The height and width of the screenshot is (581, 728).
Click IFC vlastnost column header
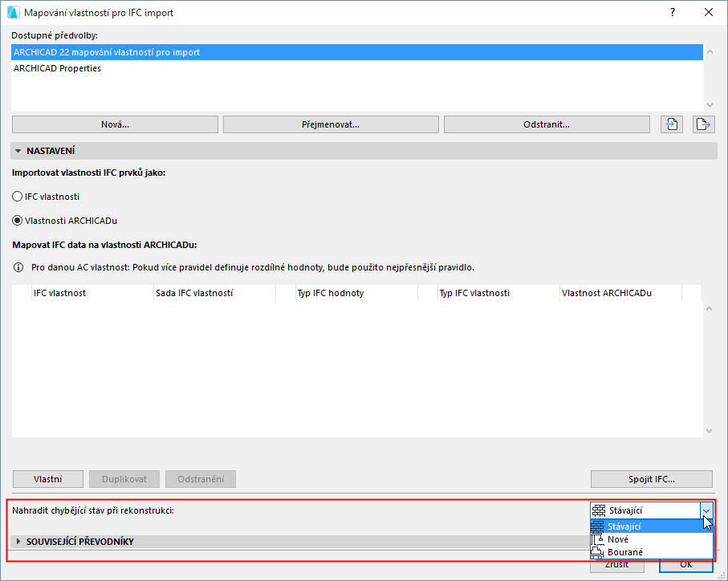tap(92, 293)
